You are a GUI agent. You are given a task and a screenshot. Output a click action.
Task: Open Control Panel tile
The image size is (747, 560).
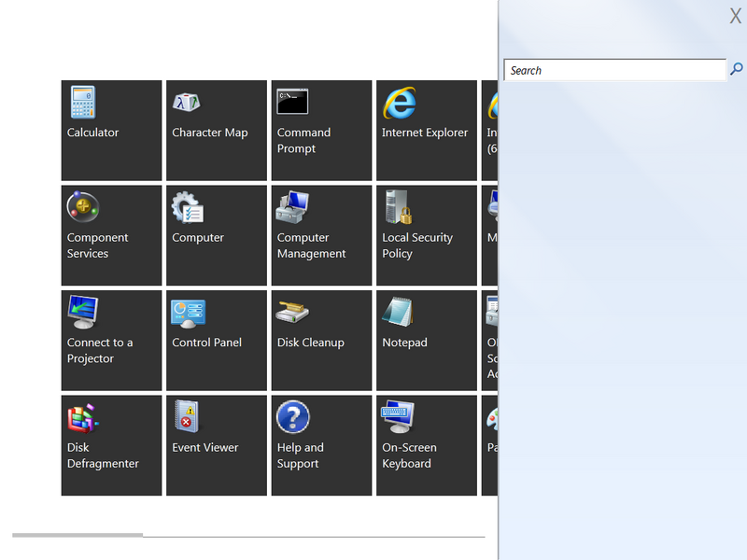(216, 340)
